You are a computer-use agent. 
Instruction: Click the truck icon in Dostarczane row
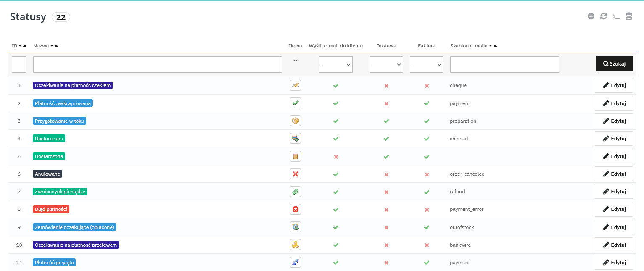(295, 139)
